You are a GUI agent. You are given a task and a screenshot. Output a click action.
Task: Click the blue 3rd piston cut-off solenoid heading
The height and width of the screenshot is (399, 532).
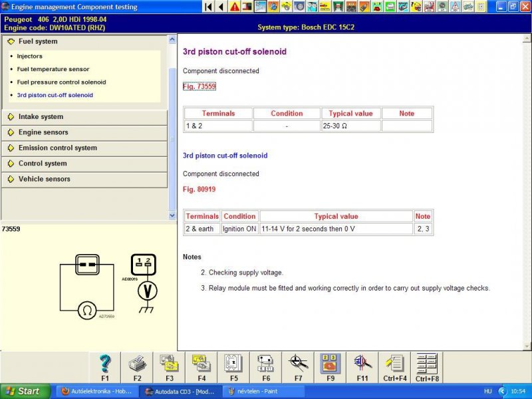coord(225,156)
